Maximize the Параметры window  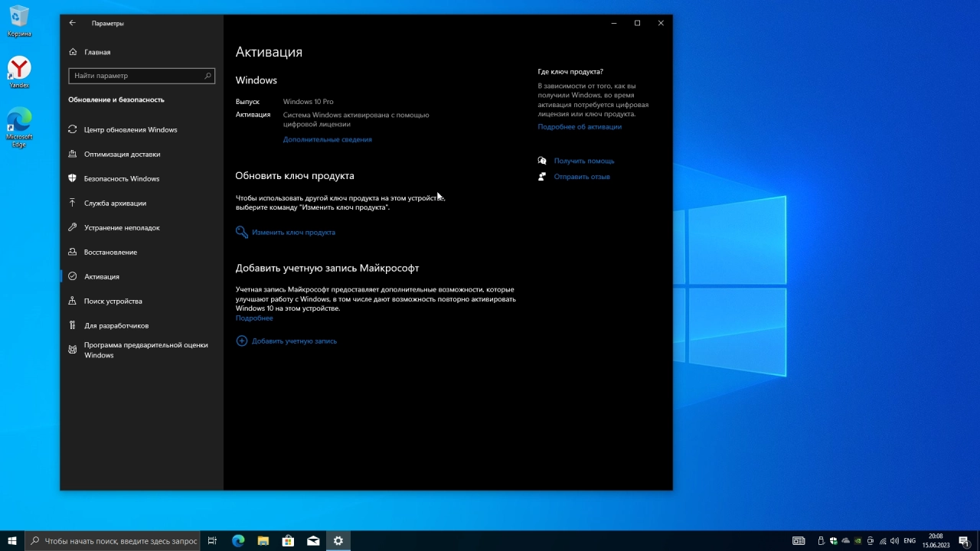[637, 23]
